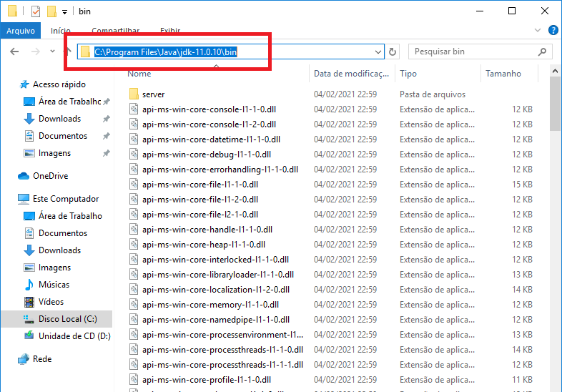Viewport: 562px width, 392px height.
Task: Click icon of api-ms-win-core-libraryloader-l1-1-0.dll
Action: tap(134, 275)
